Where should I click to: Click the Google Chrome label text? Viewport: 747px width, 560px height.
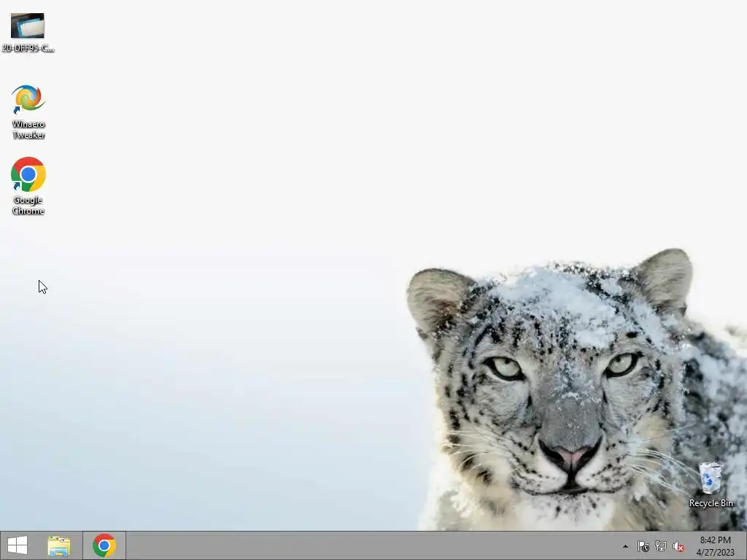28,205
